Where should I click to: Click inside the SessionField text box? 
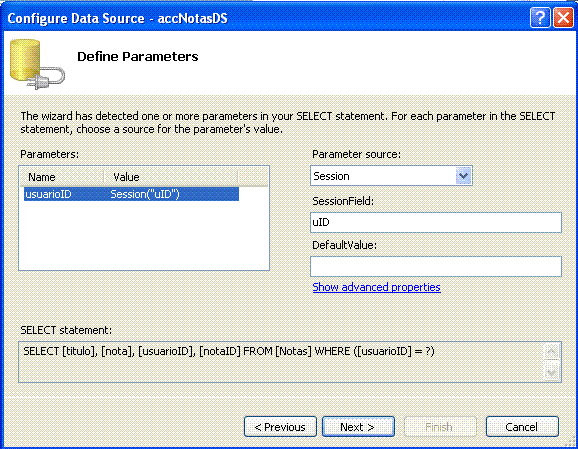point(436,222)
